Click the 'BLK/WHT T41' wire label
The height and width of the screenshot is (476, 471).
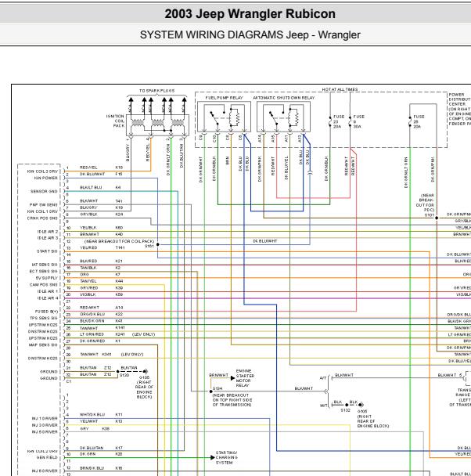point(101,201)
